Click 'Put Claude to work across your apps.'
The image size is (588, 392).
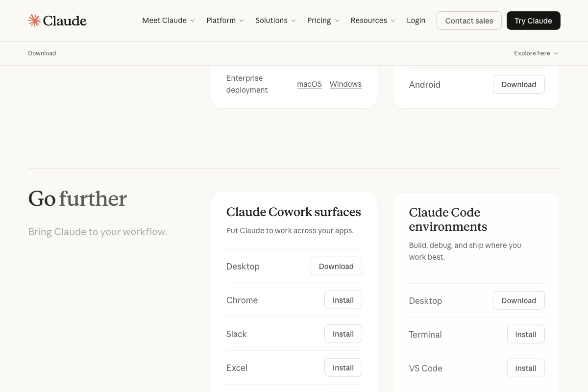[x=290, y=230]
